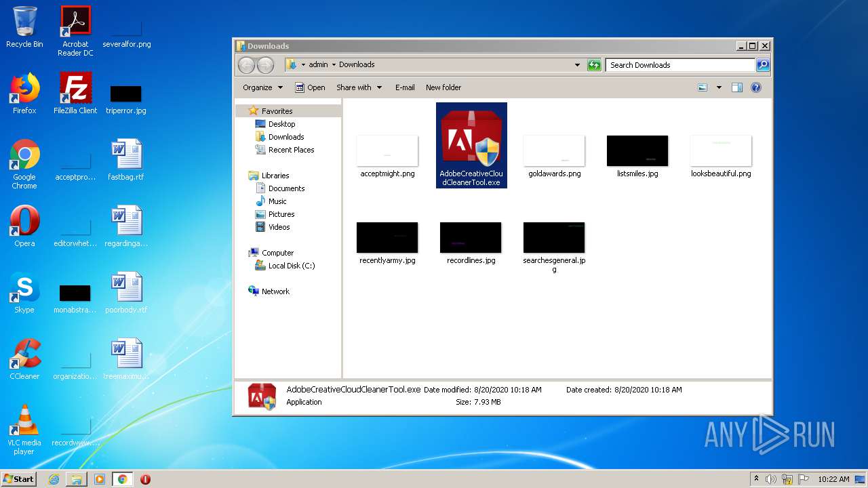
Task: Expand address bar history dropdown
Action: (578, 65)
